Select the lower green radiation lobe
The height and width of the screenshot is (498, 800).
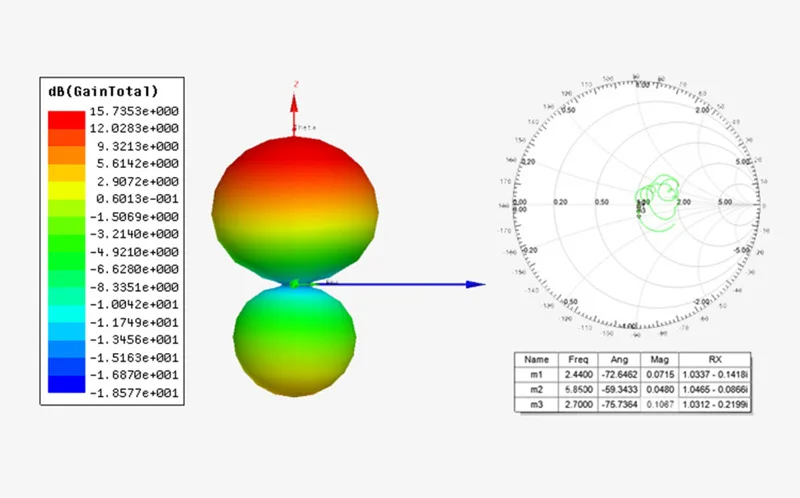(x=294, y=340)
